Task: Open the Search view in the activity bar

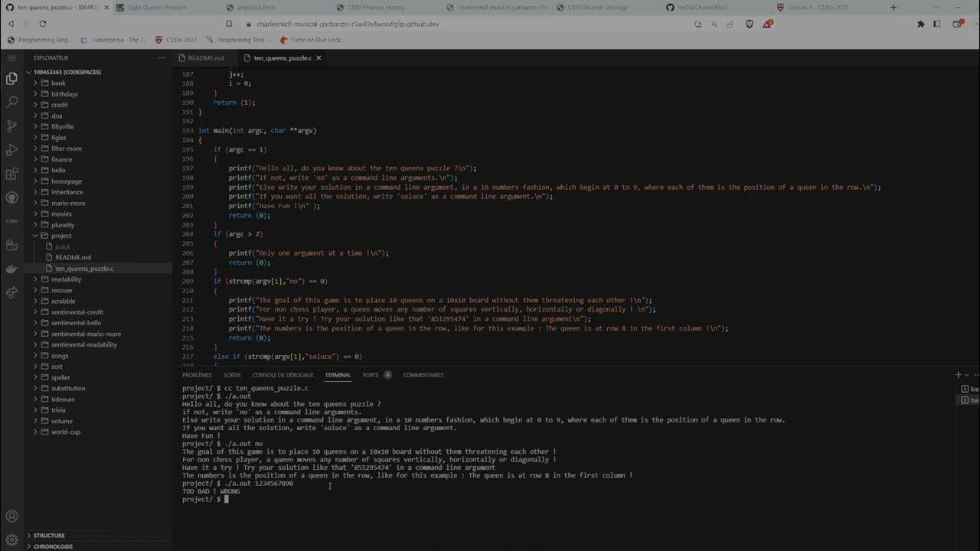Action: pos(11,102)
